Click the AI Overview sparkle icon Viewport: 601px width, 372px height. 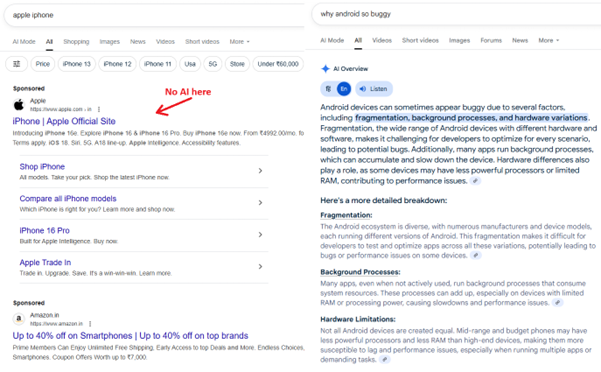325,69
